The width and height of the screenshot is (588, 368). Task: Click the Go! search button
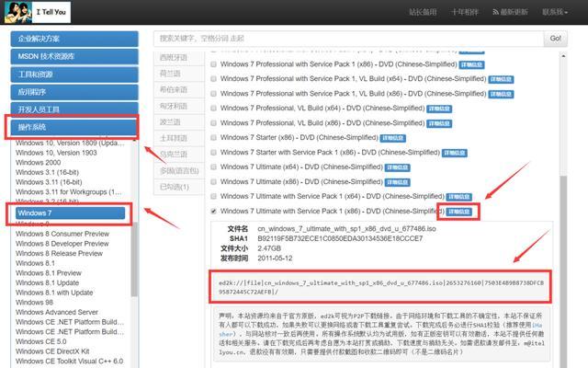coord(555,39)
